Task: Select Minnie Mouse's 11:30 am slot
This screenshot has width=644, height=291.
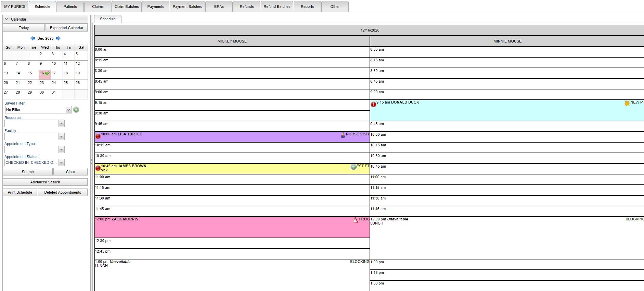Action: coord(507,201)
